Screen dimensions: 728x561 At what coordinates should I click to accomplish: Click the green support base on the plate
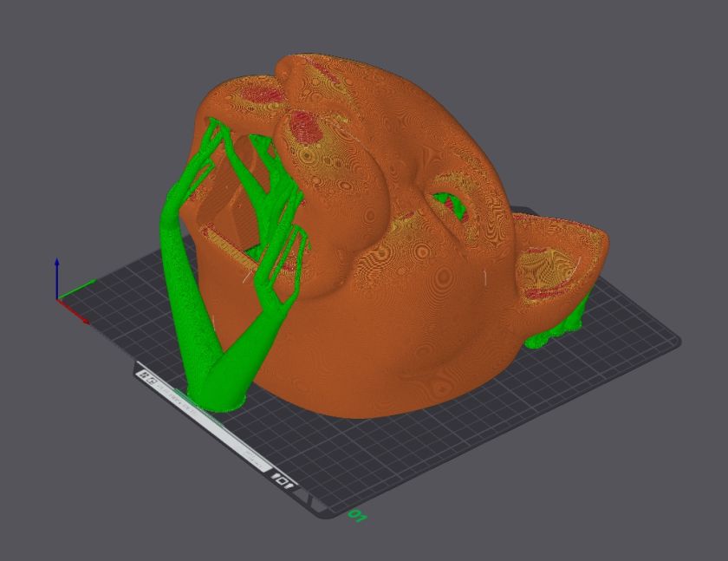217,401
